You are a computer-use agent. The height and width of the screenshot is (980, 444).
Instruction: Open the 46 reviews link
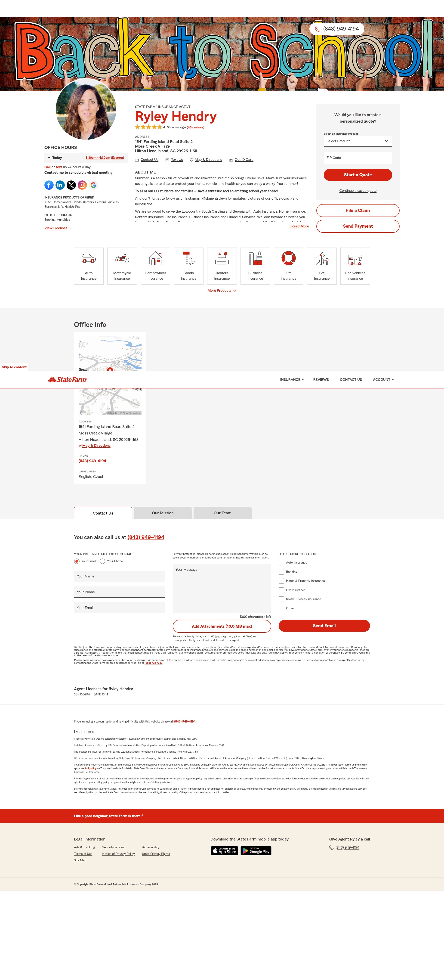[x=195, y=127]
